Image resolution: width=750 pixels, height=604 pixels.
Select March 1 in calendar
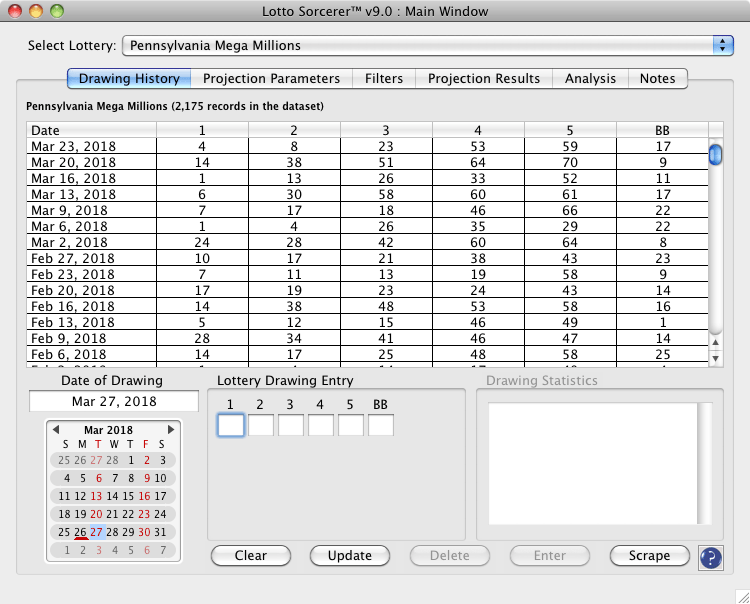tap(131, 460)
